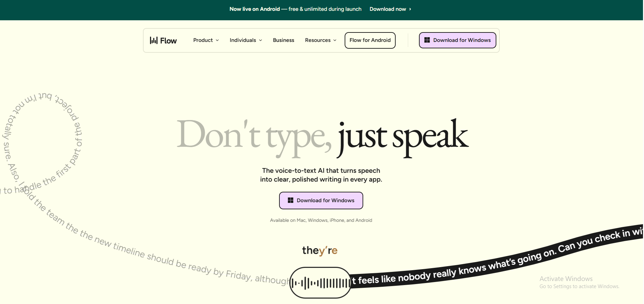Screen dimensions: 644x304
Task: Click the they're animated word
Action: [x=320, y=251]
